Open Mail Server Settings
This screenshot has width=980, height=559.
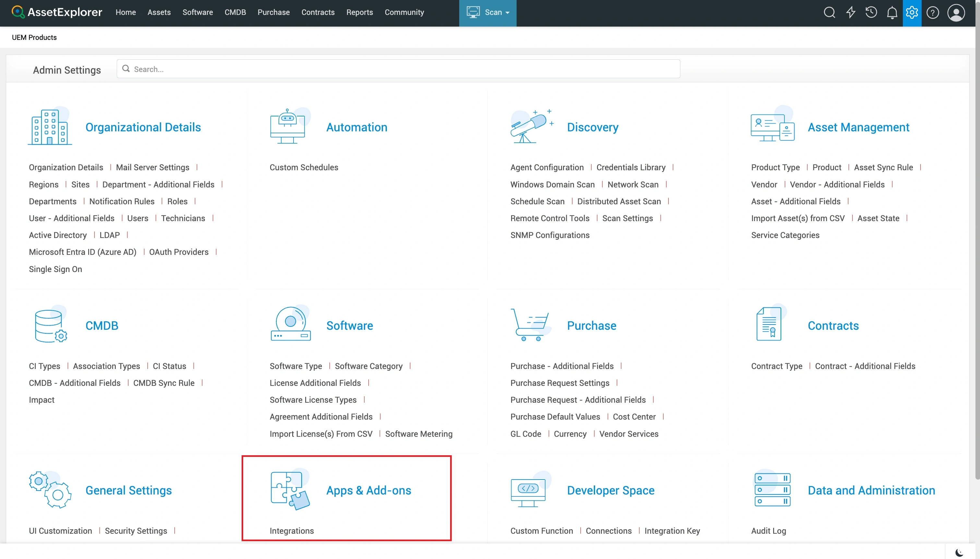coord(152,167)
